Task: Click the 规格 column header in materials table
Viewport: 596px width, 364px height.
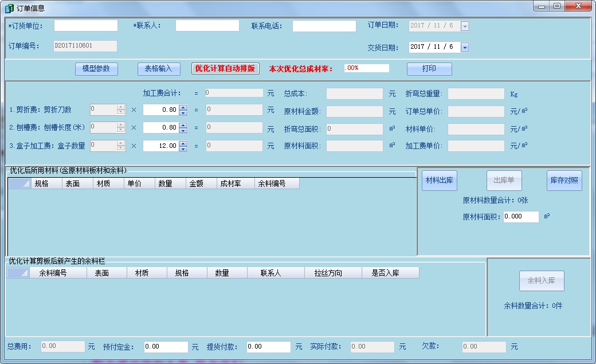Action: pyautogui.click(x=46, y=183)
